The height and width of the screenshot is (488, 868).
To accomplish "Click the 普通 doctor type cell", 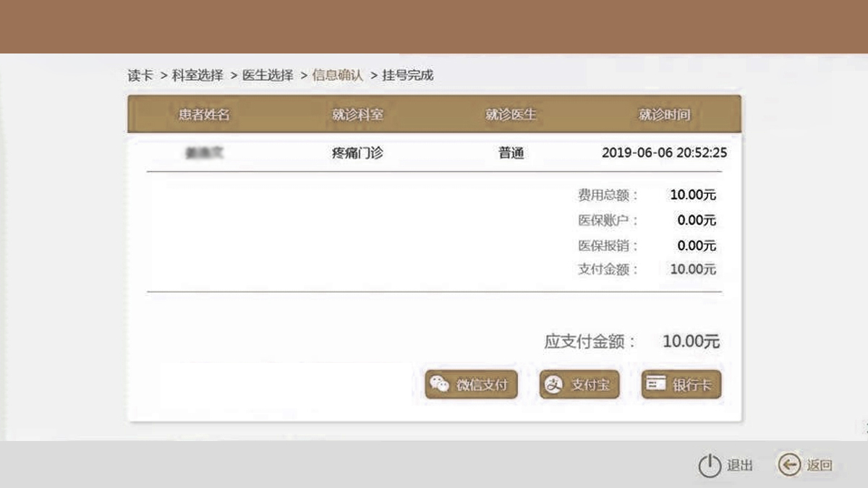I will [511, 153].
